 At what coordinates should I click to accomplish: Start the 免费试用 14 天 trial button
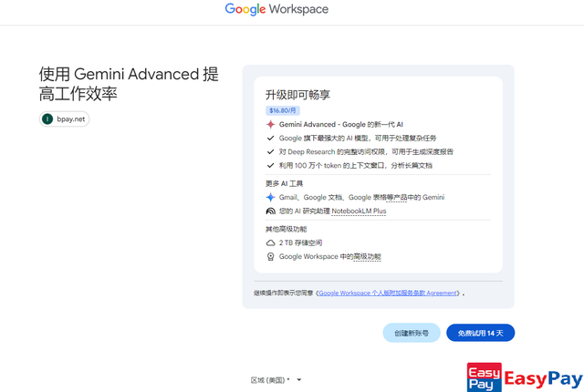481,333
